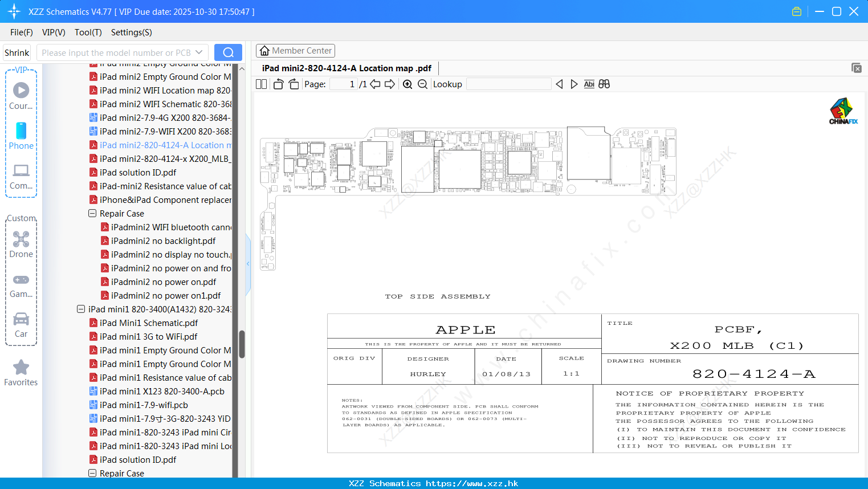The height and width of the screenshot is (489, 868).
Task: Select iPad mini2-820-4124-A Location map entry
Action: (x=160, y=145)
